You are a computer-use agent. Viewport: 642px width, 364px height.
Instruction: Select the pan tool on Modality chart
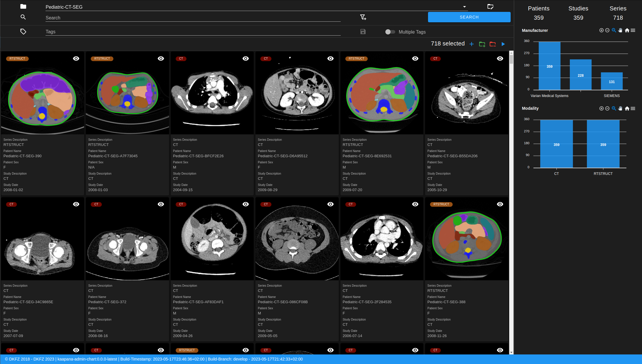(x=620, y=109)
